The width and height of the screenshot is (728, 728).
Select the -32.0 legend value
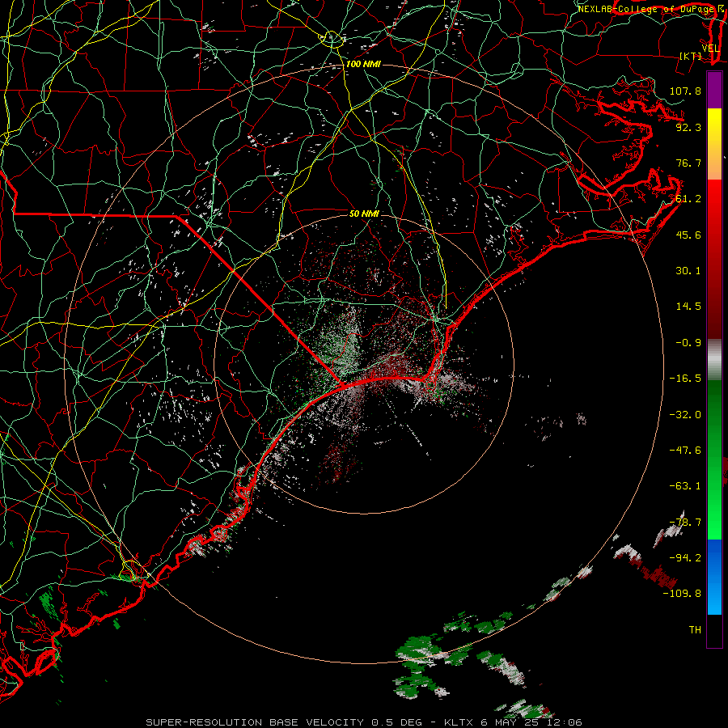685,415
